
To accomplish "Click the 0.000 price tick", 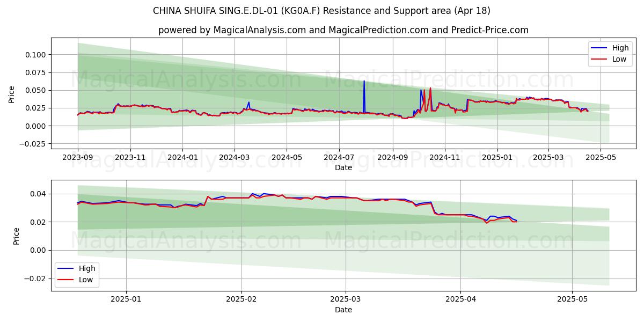I will tap(36, 126).
